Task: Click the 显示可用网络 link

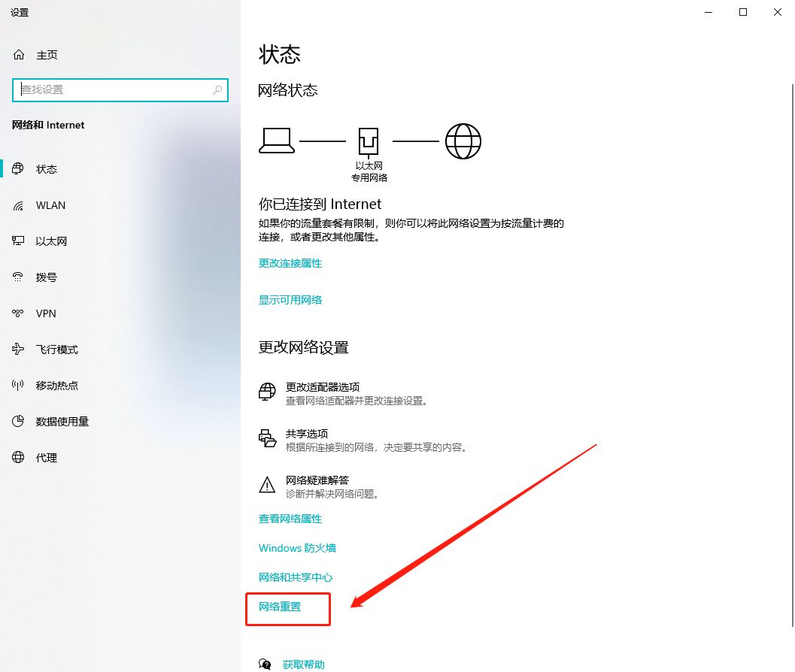Action: [x=290, y=299]
